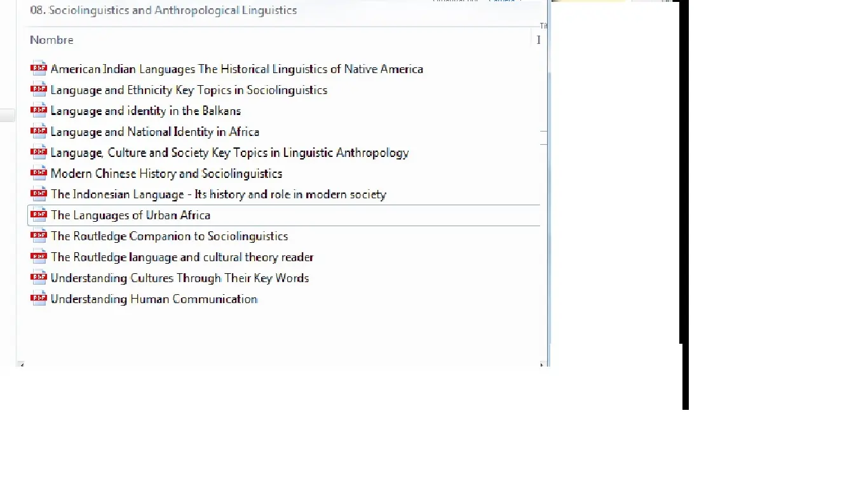
Task: Click the horizontal scrollbar left arrow
Action: pos(21,364)
